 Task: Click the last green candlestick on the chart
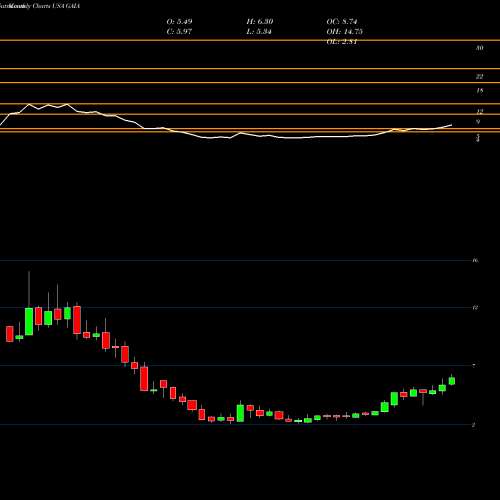click(452, 381)
